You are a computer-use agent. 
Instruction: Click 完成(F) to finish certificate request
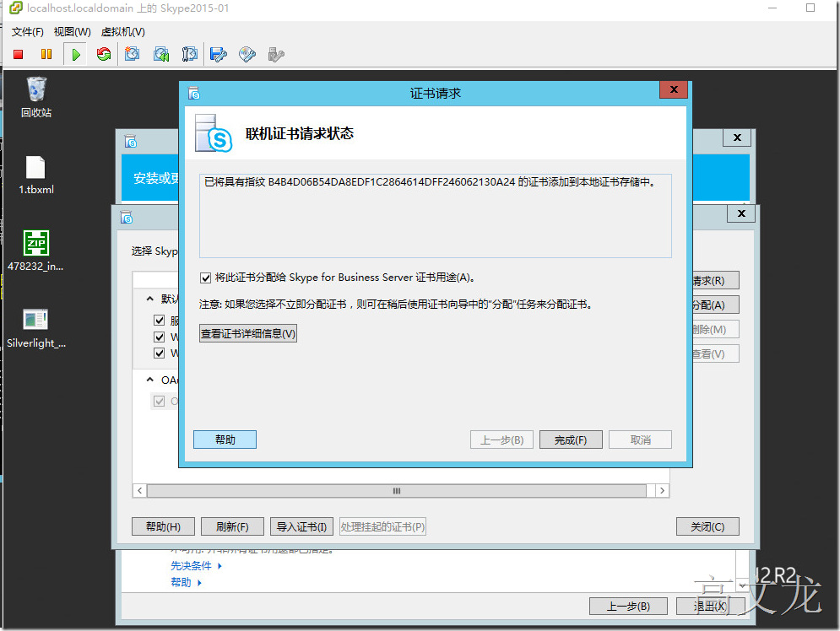click(571, 440)
